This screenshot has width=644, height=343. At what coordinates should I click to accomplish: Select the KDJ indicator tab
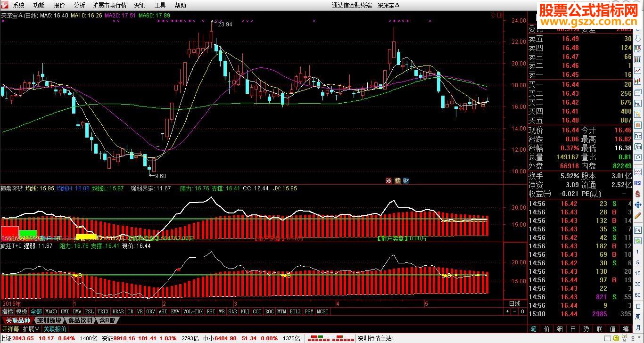[245, 311]
